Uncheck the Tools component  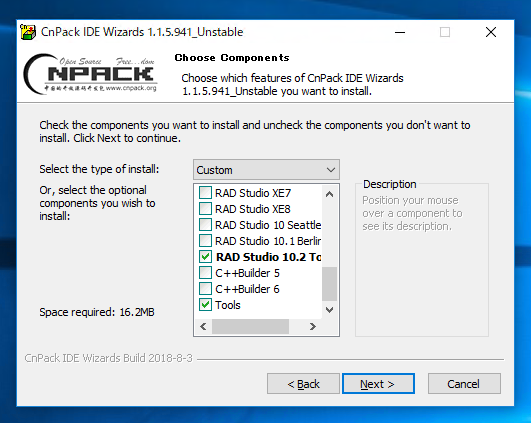tap(205, 305)
